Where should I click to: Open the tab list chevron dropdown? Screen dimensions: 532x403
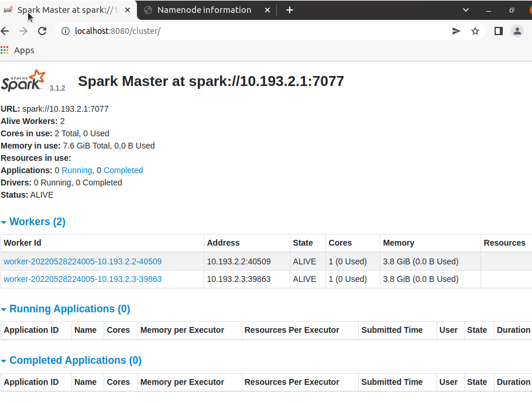pos(465,10)
